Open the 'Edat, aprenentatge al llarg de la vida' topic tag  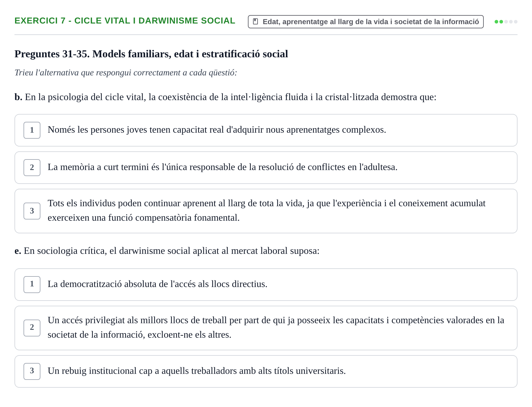(x=366, y=22)
